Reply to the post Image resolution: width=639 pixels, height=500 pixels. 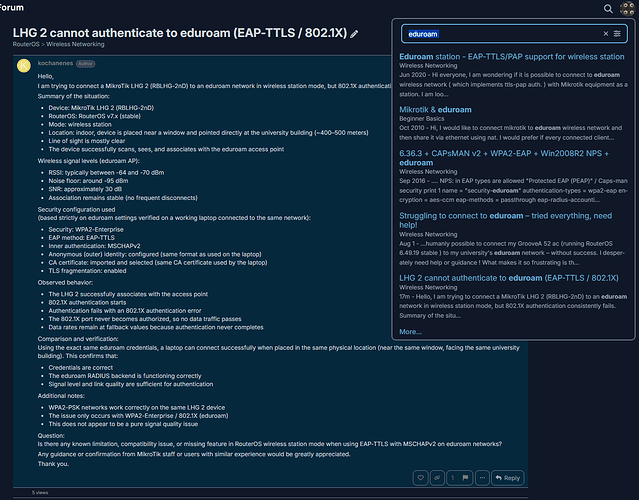[x=508, y=478]
